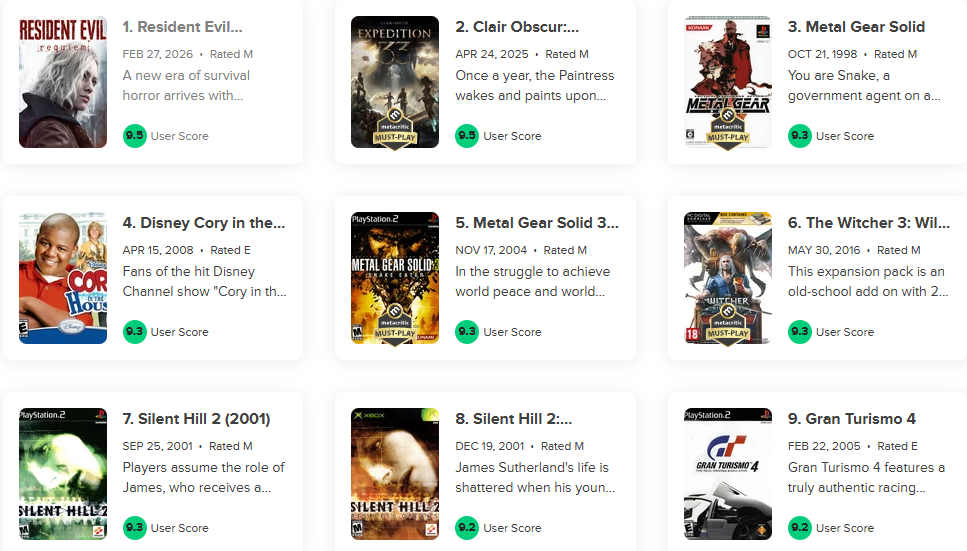Select the 9.3 score circle for Metal Gear Solid
Image resolution: width=967 pixels, height=551 pixels.
tap(800, 136)
